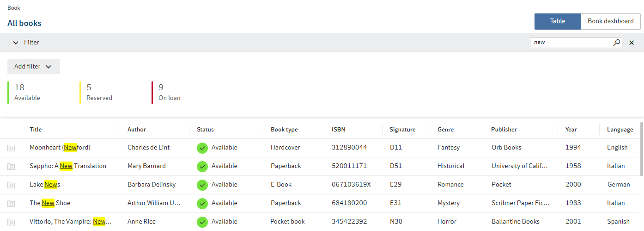The height and width of the screenshot is (231, 644).
Task: Click the 'German' language cell
Action: pyautogui.click(x=619, y=185)
